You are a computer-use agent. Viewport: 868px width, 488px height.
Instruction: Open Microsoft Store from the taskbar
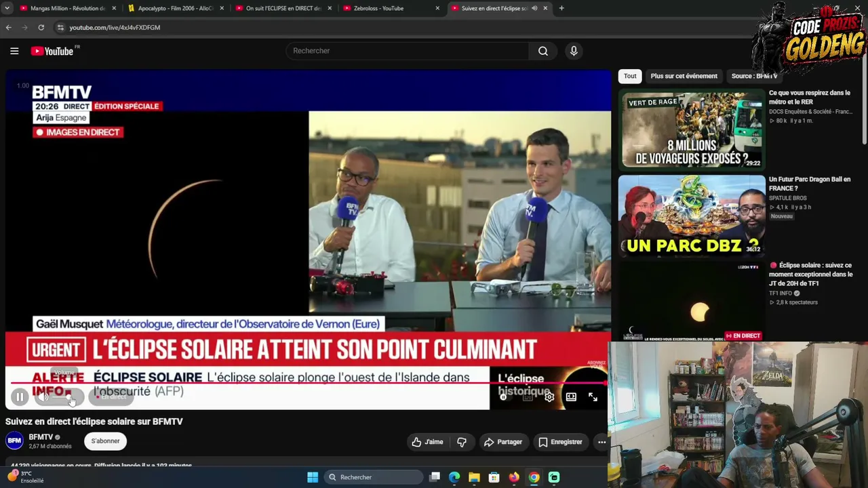click(x=494, y=477)
